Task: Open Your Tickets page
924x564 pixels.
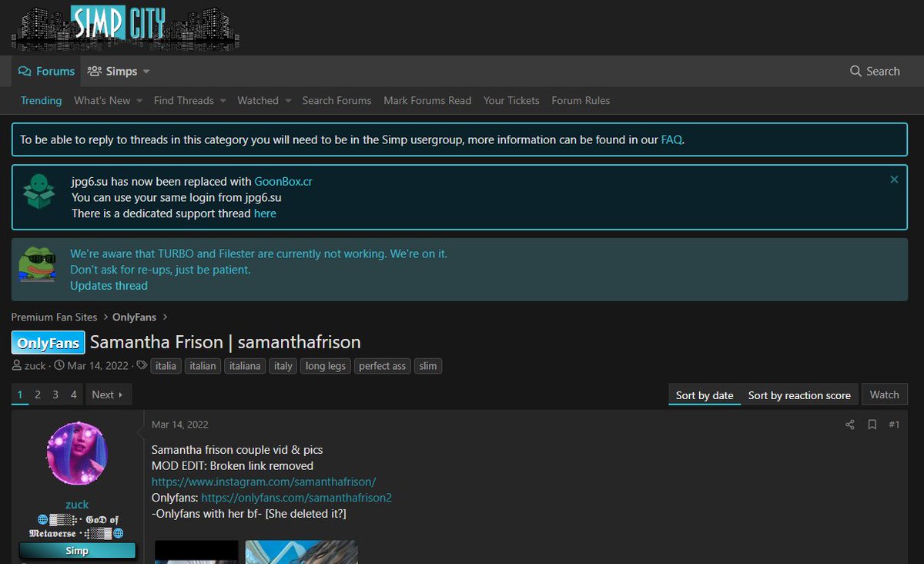Action: (511, 100)
